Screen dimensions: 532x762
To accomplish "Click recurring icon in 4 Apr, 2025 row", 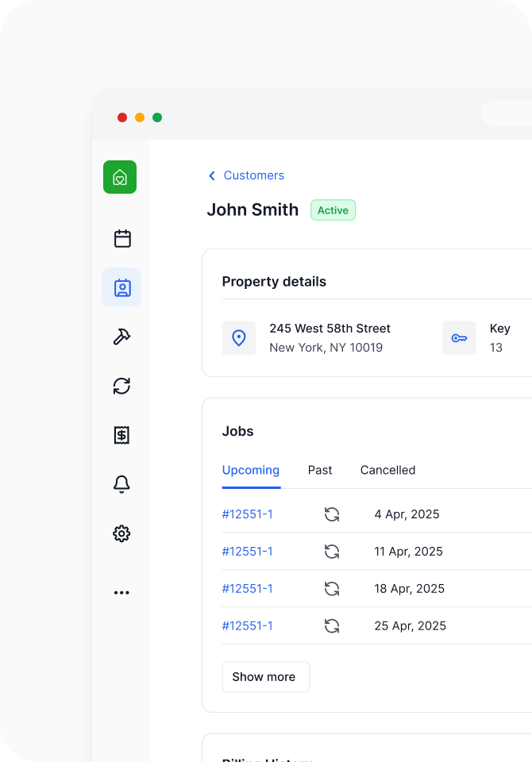I will (332, 514).
